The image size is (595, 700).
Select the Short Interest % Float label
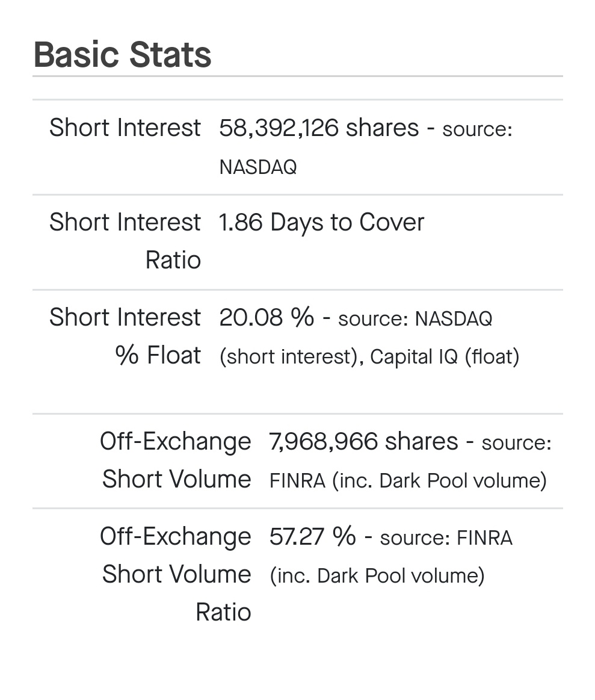pyautogui.click(x=125, y=336)
